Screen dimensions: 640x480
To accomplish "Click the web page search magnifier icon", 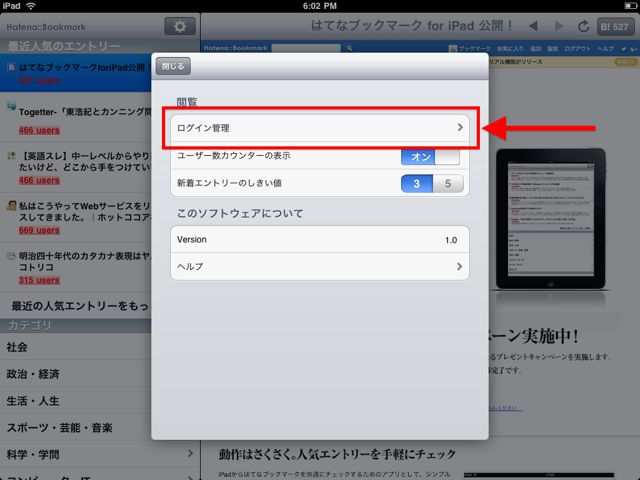I will point(349,48).
